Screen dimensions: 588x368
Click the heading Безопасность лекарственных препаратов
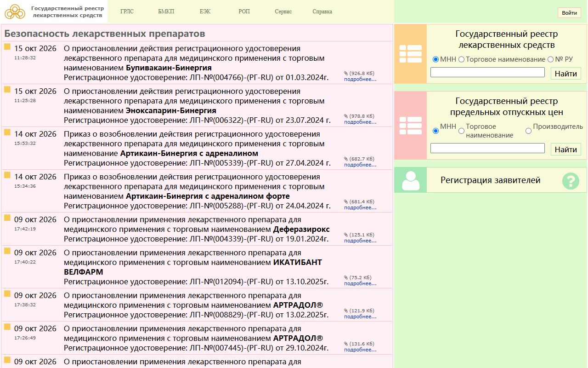click(x=105, y=34)
